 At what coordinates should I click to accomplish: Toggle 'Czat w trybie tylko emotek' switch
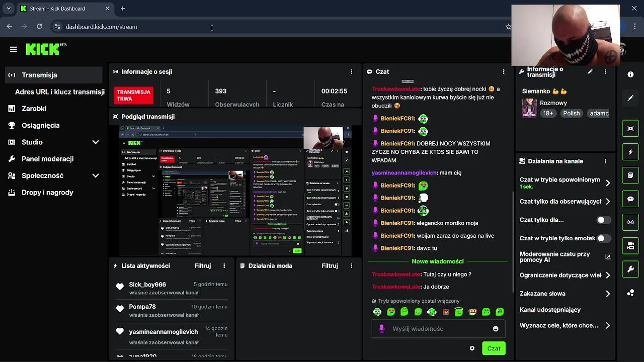[x=604, y=238]
